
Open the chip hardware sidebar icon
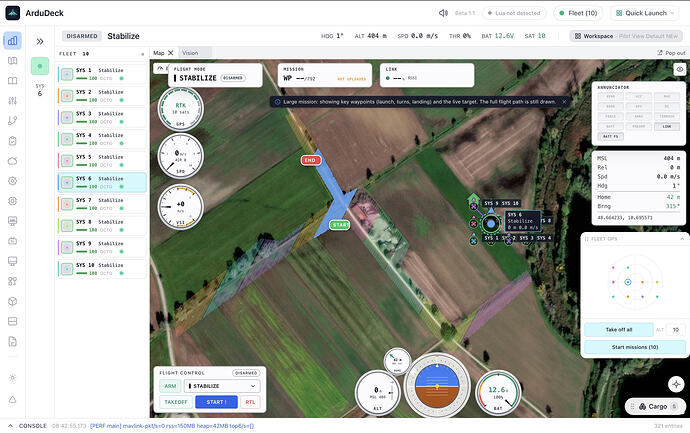coord(12,201)
